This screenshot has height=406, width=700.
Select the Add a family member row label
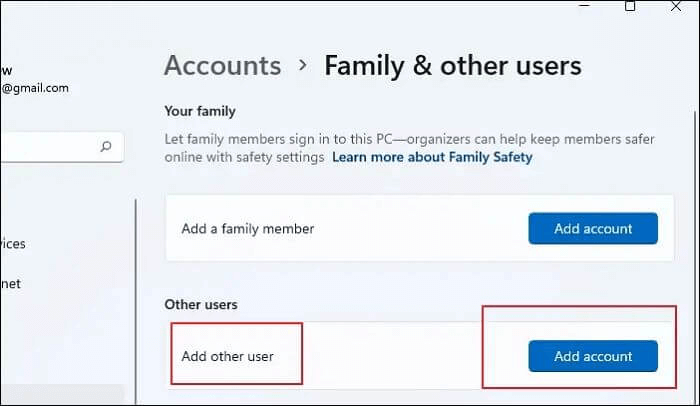(x=248, y=229)
